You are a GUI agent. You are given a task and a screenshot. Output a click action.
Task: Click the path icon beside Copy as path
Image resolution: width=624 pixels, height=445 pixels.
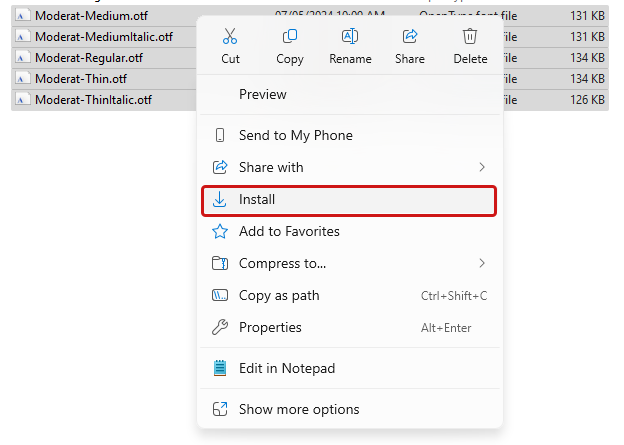click(x=220, y=295)
